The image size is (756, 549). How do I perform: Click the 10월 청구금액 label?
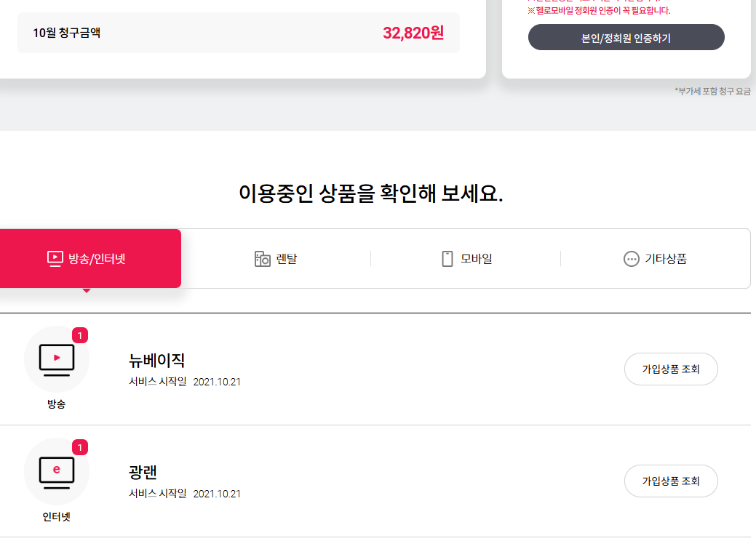(66, 33)
